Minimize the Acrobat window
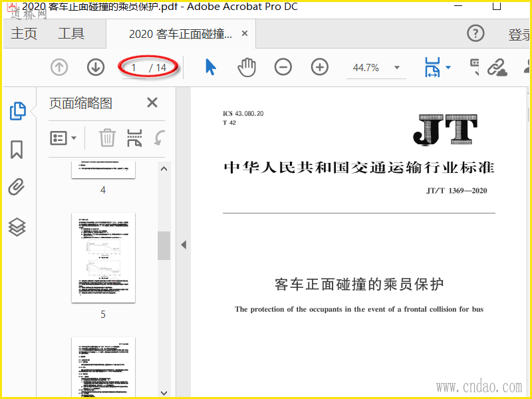 point(458,6)
